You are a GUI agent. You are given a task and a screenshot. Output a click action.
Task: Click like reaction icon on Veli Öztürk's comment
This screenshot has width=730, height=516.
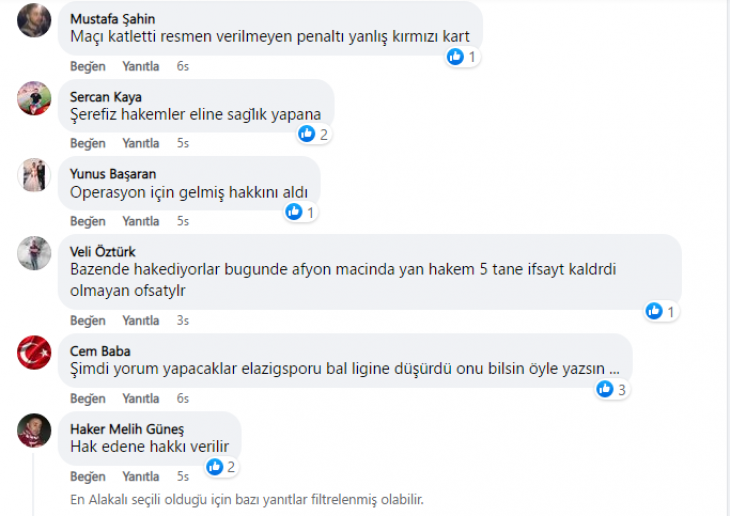click(x=655, y=311)
